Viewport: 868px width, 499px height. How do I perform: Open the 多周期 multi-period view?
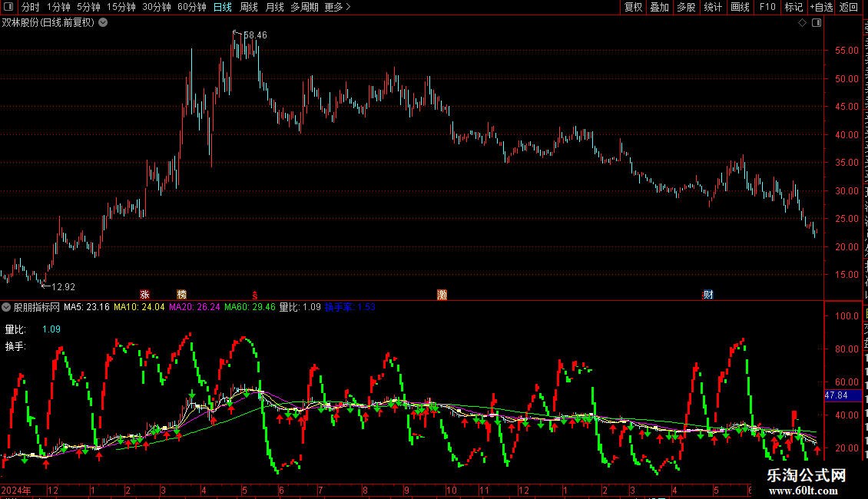click(x=304, y=7)
